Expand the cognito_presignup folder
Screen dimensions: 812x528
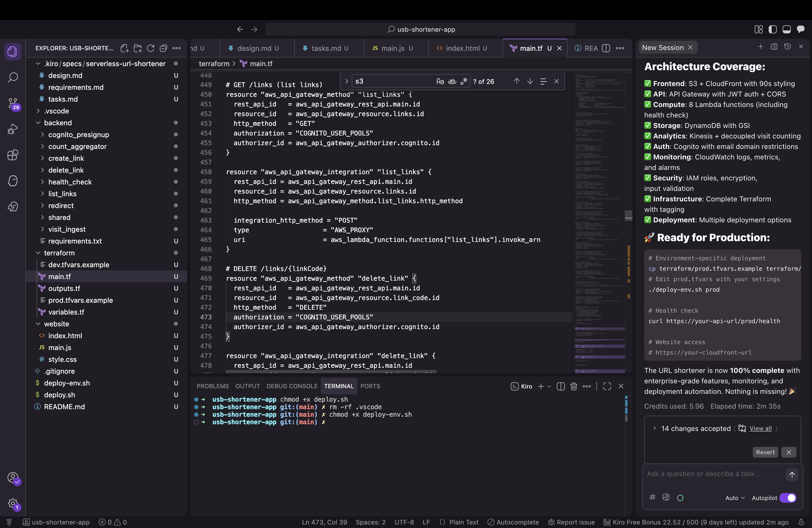point(79,135)
